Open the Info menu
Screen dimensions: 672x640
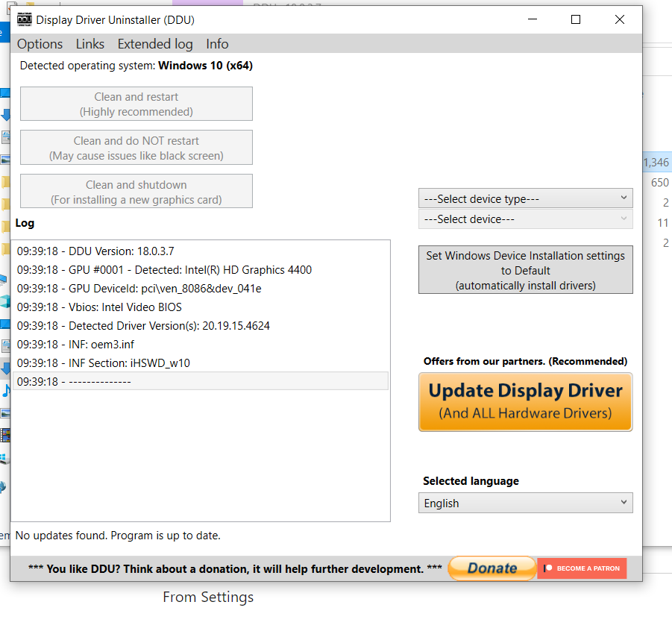tap(217, 44)
